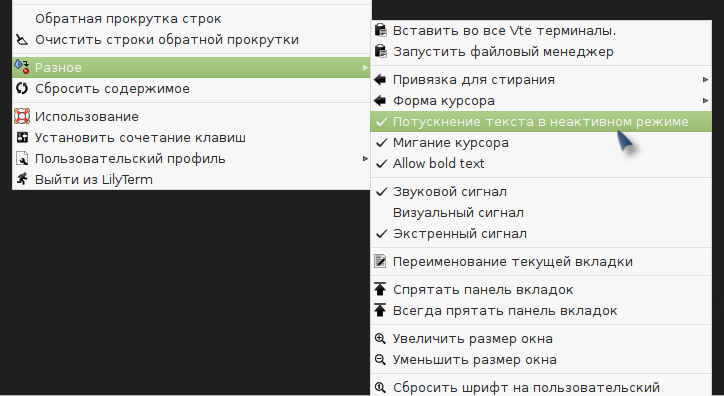Image resolution: width=724 pixels, height=396 pixels.
Task: Click the running man icon to exit LilyTerm
Action: (22, 179)
